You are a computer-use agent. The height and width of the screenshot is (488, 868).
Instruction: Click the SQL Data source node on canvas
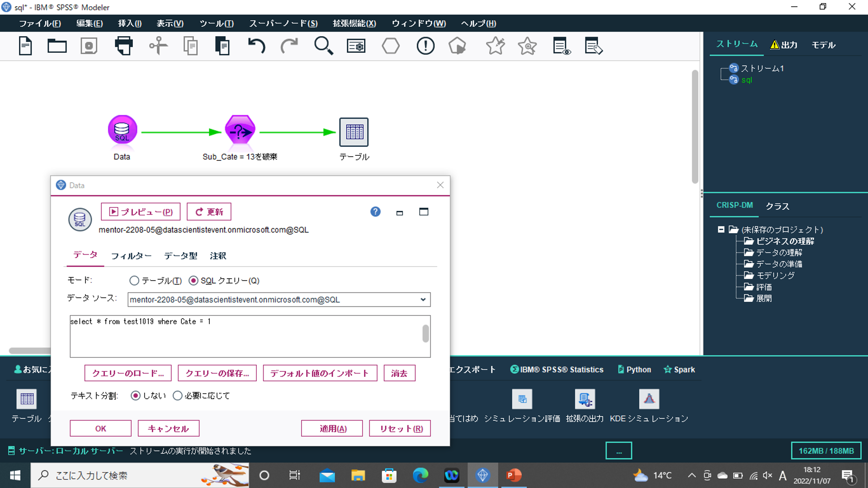click(x=122, y=131)
